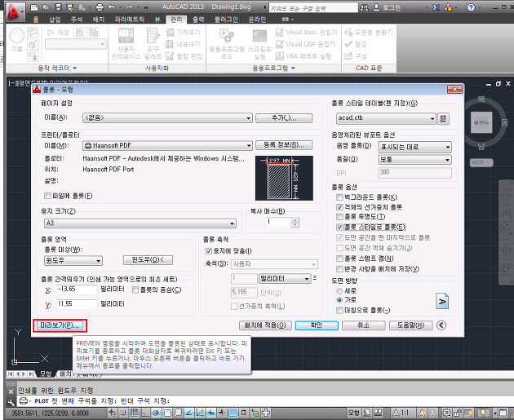Click the 취소 button
Viewport: 514px width, 420px height.
point(363,325)
